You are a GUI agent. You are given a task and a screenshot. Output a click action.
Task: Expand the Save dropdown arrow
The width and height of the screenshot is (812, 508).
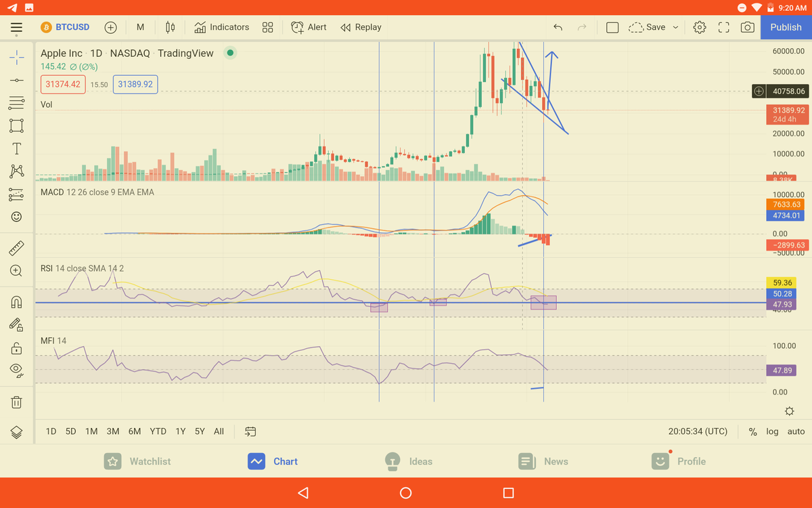675,27
